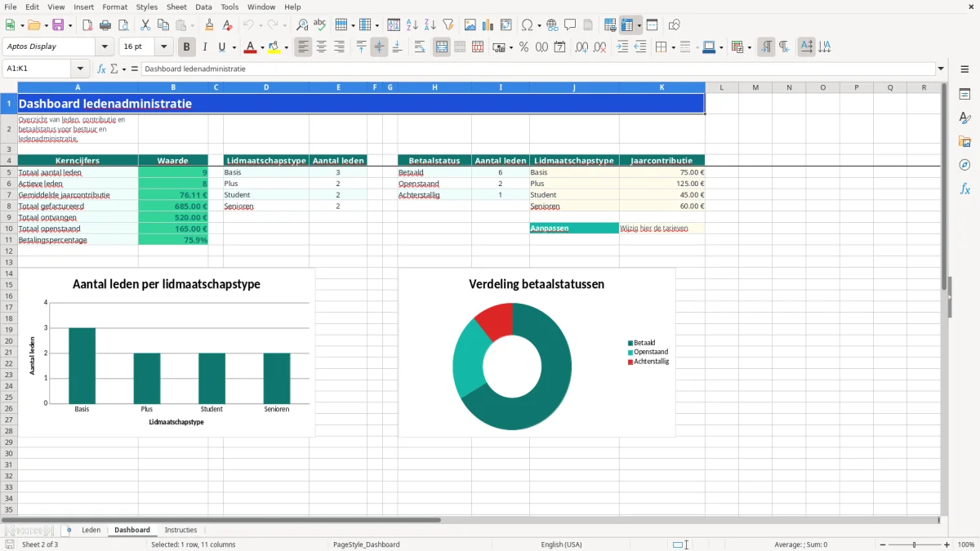Open the font color dropdown arrow
Image resolution: width=980 pixels, height=551 pixels.
click(261, 47)
